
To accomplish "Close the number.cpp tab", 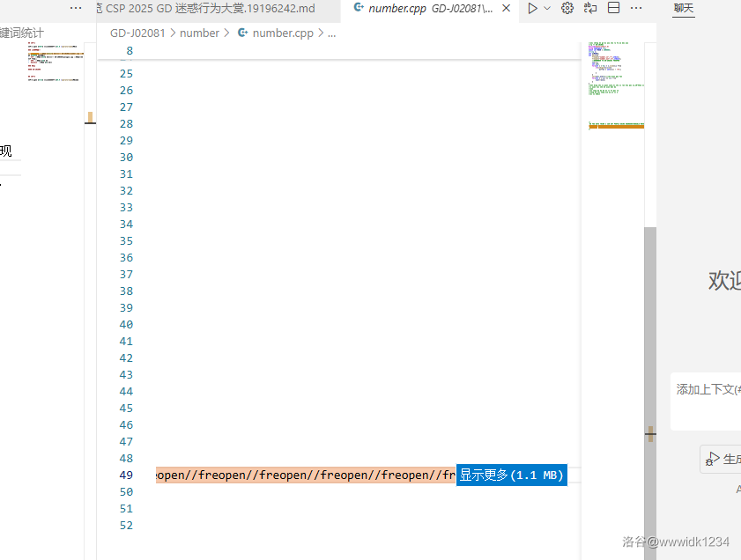I will point(506,8).
